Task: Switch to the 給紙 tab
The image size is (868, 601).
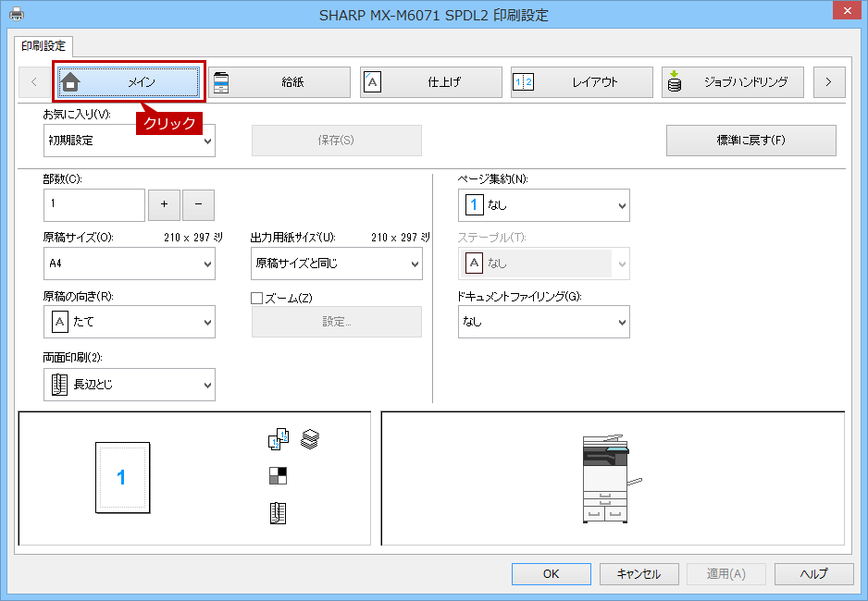Action: [x=279, y=82]
